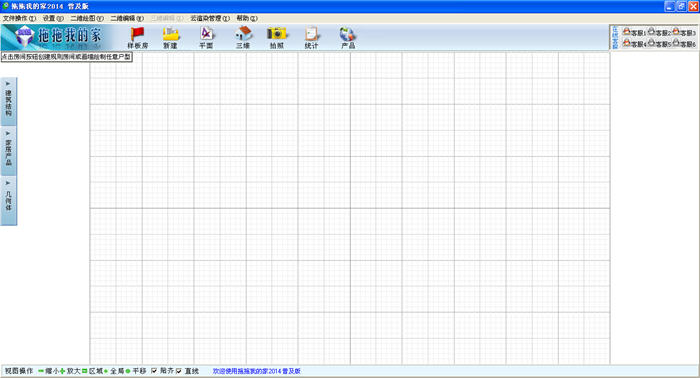
Task: Select the 平移 pan view option
Action: pos(136,371)
